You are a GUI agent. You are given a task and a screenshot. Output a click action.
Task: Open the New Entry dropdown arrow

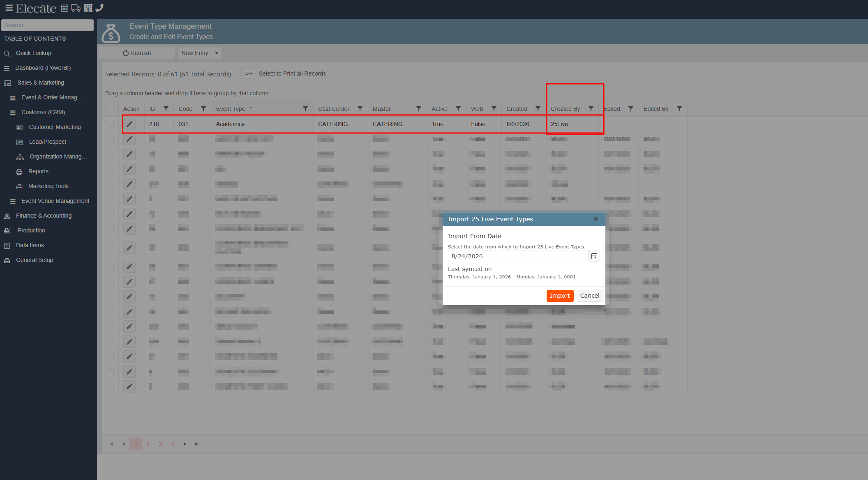(217, 53)
